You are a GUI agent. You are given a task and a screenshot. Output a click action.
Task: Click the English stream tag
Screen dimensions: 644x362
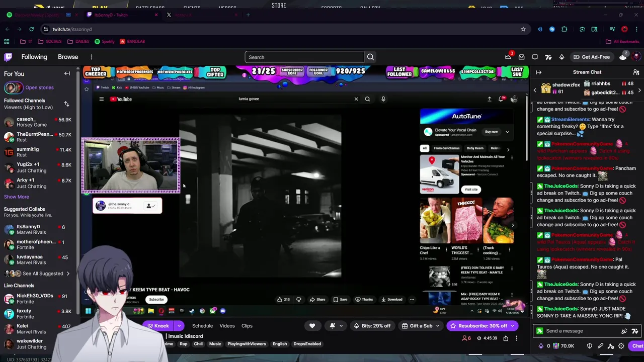280,344
